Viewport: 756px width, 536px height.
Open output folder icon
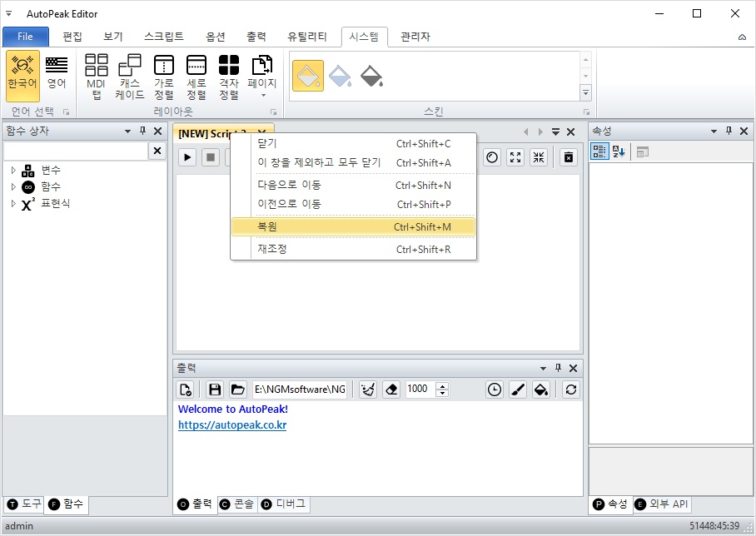click(237, 390)
